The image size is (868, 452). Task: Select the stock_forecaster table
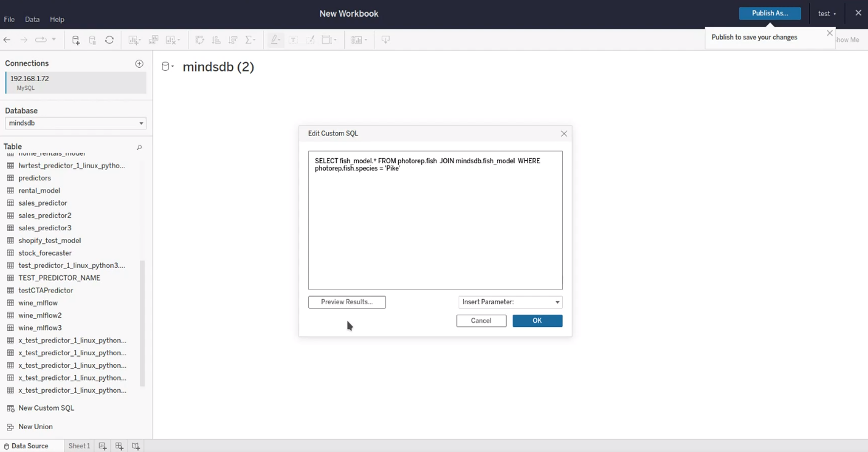[x=45, y=253]
